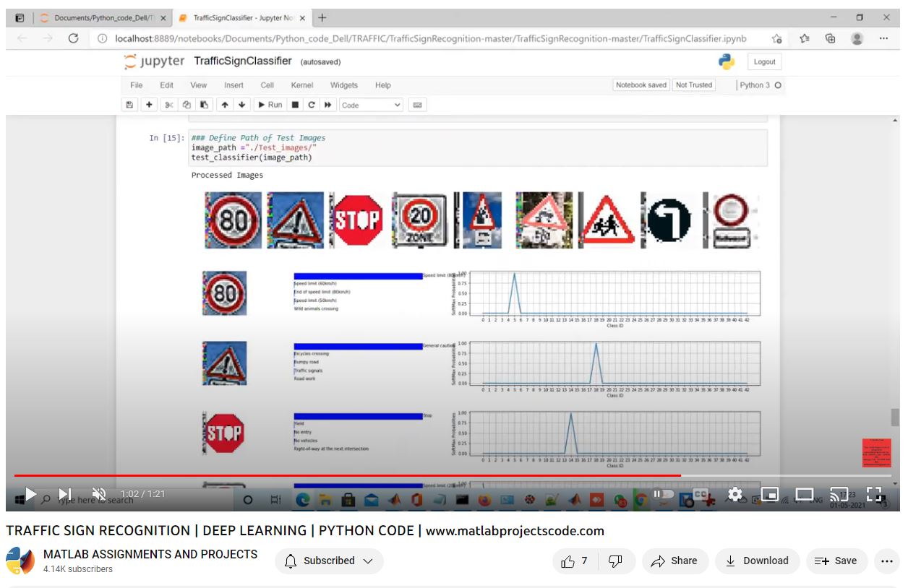This screenshot has height=588, width=908.
Task: Cut the selected cell
Action: click(169, 105)
